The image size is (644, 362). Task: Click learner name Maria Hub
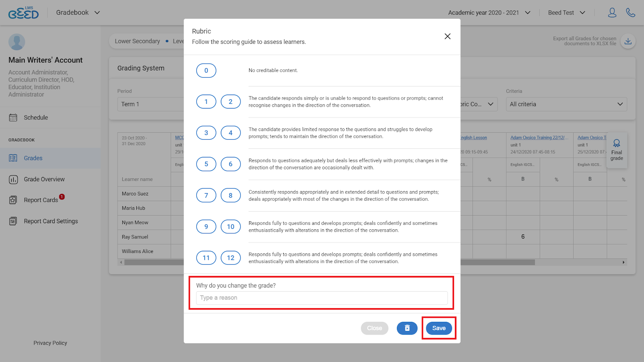134,208
